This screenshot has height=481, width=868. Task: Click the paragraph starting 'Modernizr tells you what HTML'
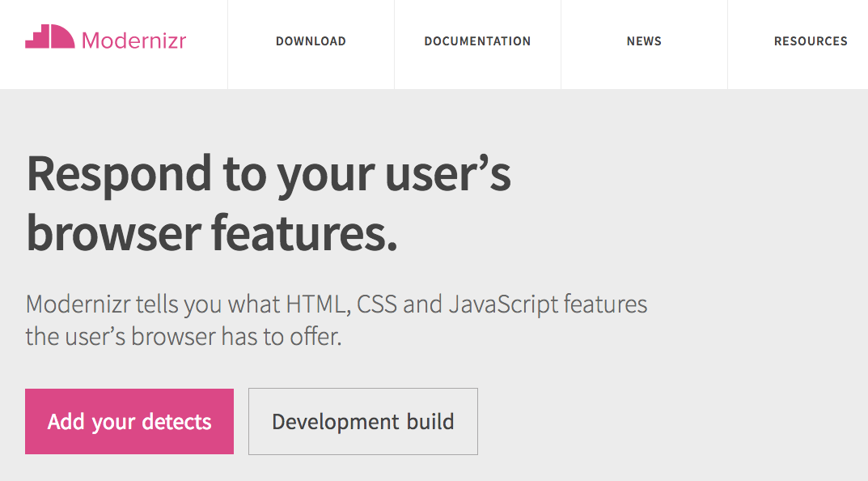pos(336,321)
